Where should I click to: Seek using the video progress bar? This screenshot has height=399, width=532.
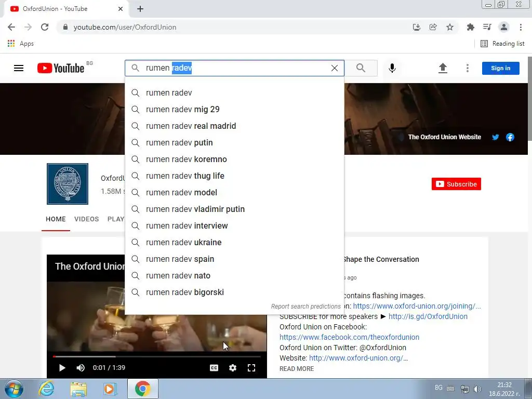click(157, 356)
